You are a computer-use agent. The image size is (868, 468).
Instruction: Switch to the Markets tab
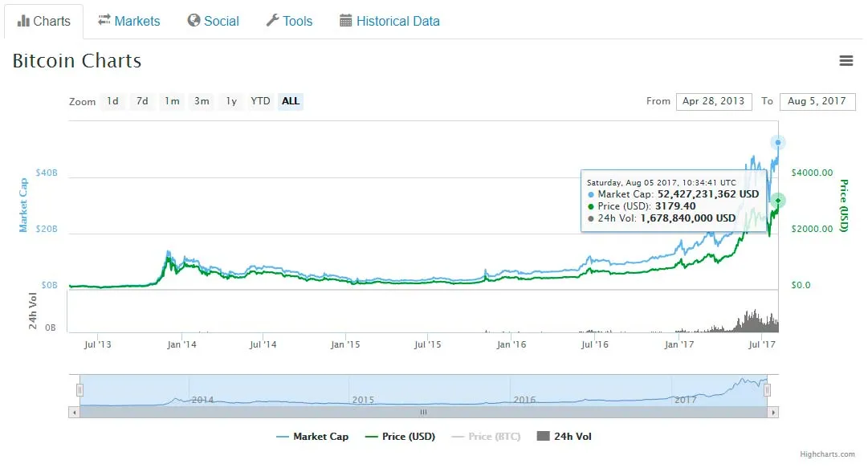click(x=129, y=21)
